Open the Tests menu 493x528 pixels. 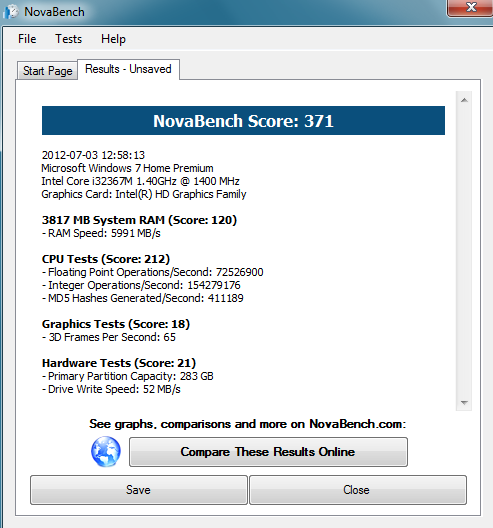[68, 39]
